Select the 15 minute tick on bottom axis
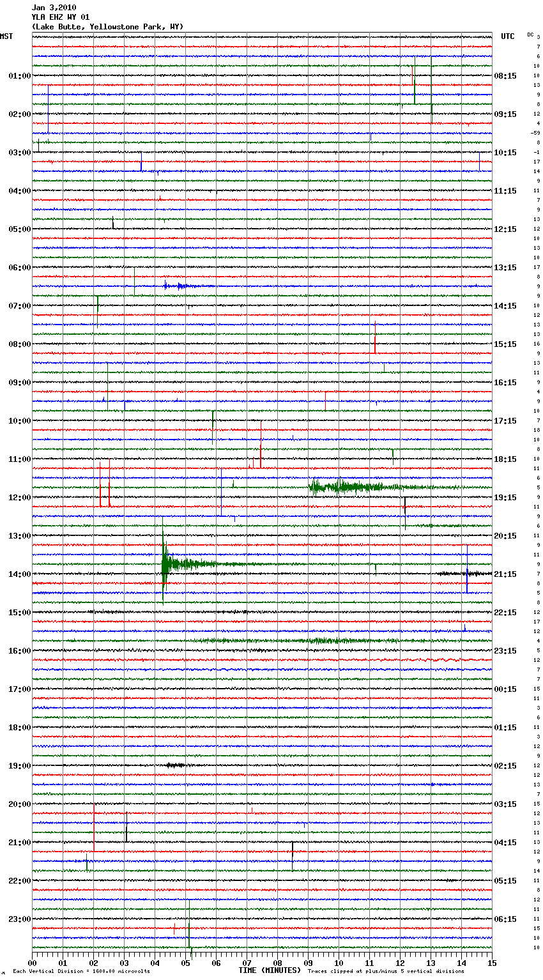 [491, 963]
